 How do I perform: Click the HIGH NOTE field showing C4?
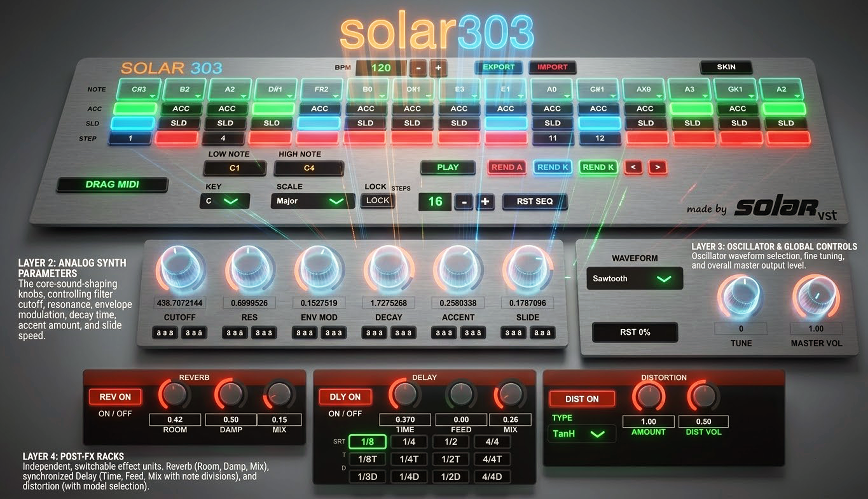(x=309, y=168)
